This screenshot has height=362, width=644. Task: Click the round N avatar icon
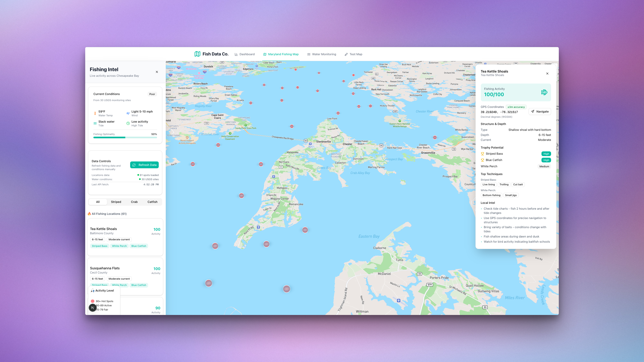tap(92, 307)
